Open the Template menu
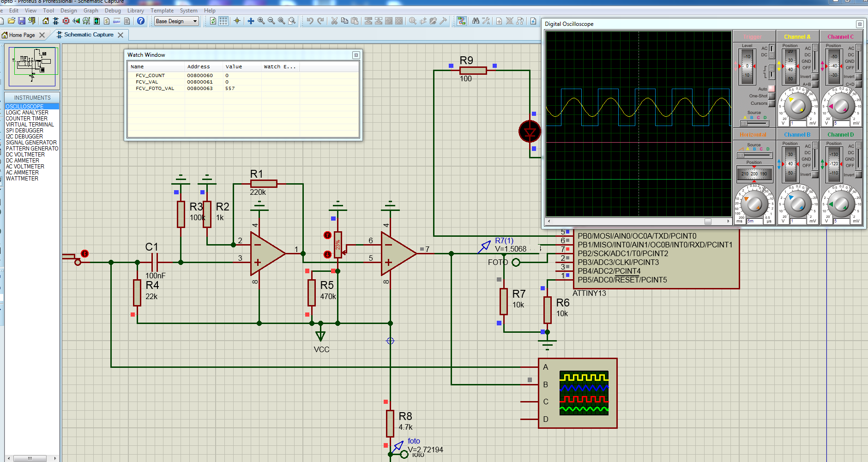 click(162, 11)
